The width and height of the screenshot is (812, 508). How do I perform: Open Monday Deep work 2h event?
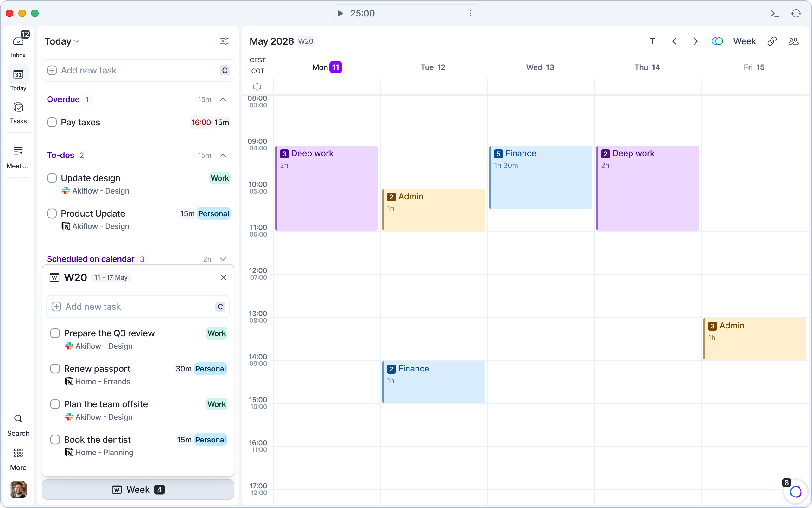326,188
